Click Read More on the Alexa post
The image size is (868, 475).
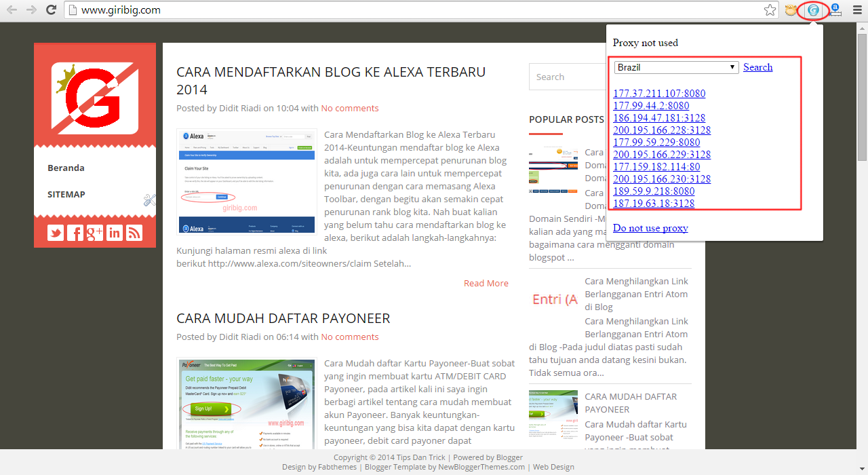coord(486,283)
